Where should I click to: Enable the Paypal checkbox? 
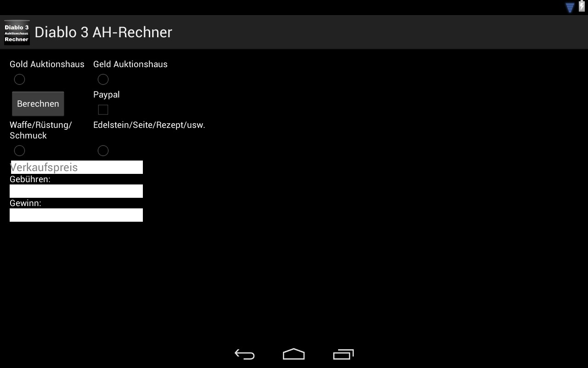tap(103, 109)
